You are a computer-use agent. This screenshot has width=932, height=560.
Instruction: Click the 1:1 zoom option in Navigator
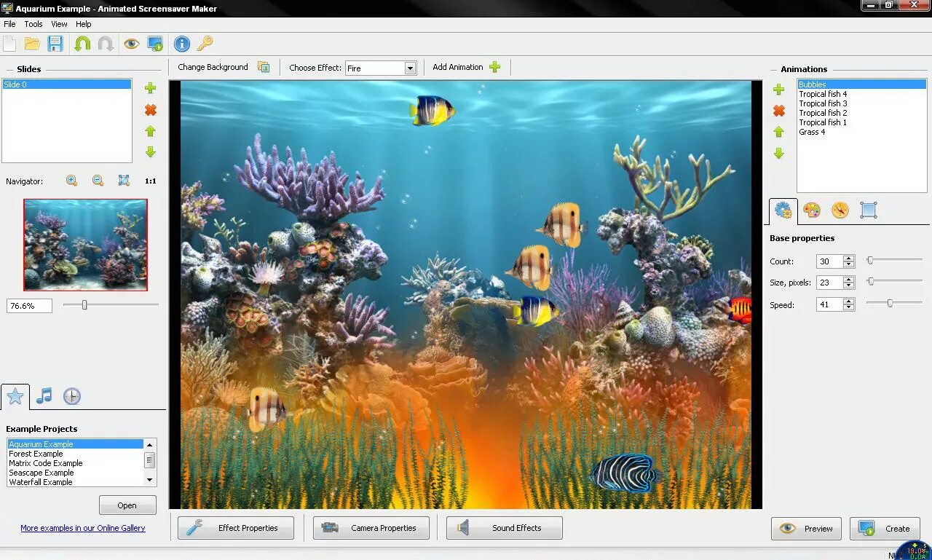click(x=150, y=181)
